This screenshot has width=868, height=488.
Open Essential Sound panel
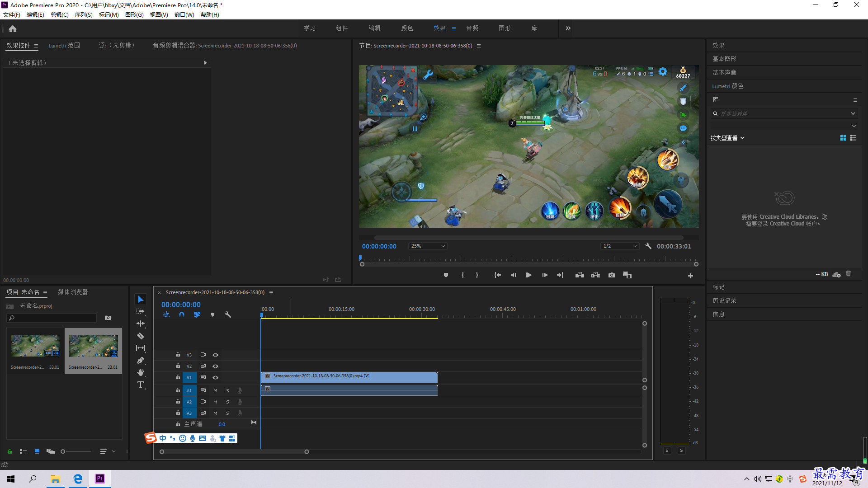pos(724,73)
